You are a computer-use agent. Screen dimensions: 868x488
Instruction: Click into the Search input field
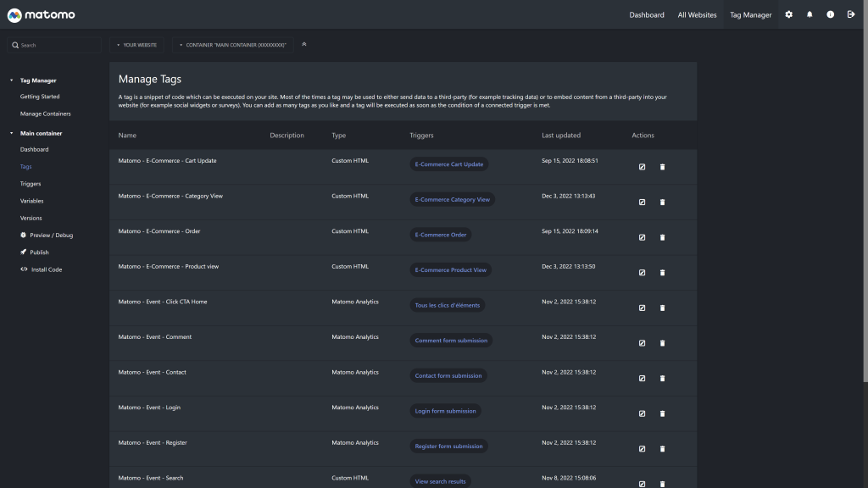click(54, 45)
